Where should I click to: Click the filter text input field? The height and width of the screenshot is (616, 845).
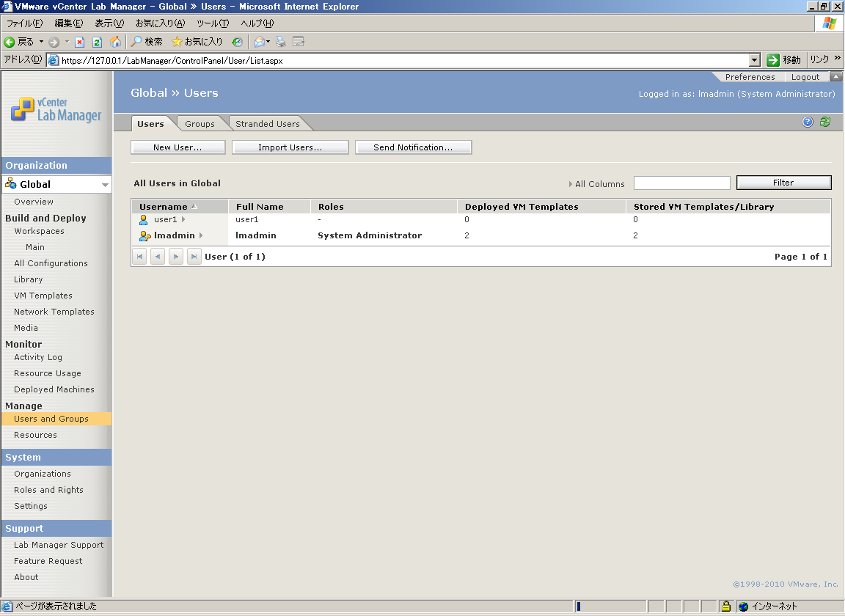(x=681, y=183)
